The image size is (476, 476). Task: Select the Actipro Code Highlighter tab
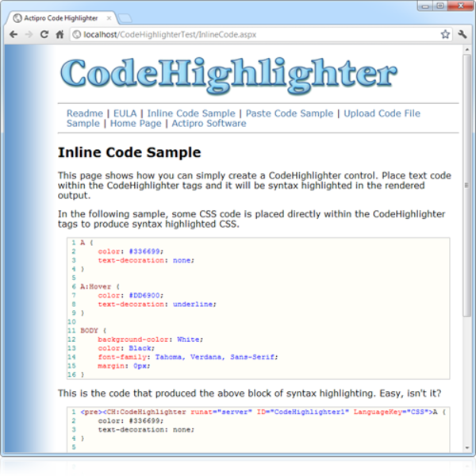pos(56,16)
